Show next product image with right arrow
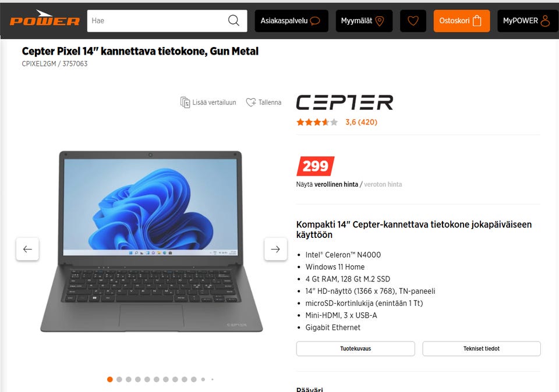559x392 pixels. (275, 250)
